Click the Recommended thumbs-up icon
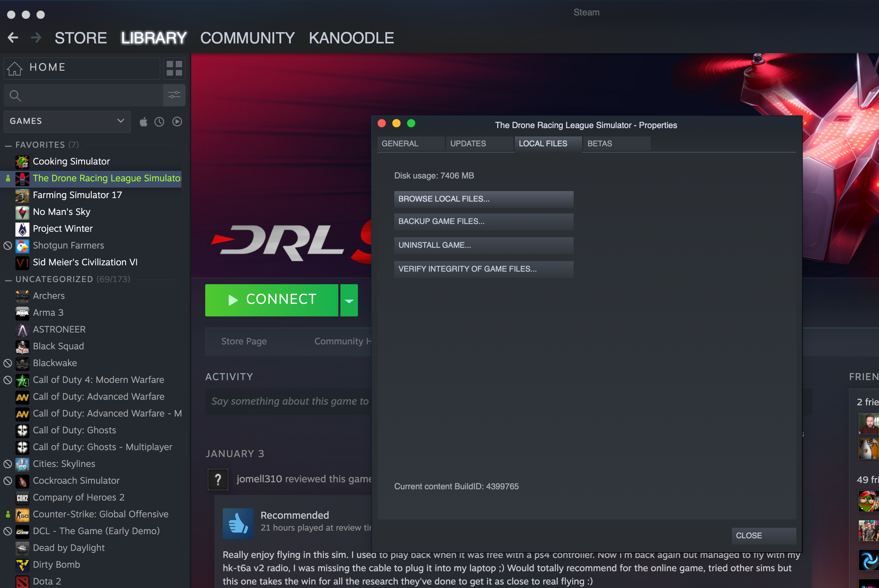 [238, 523]
